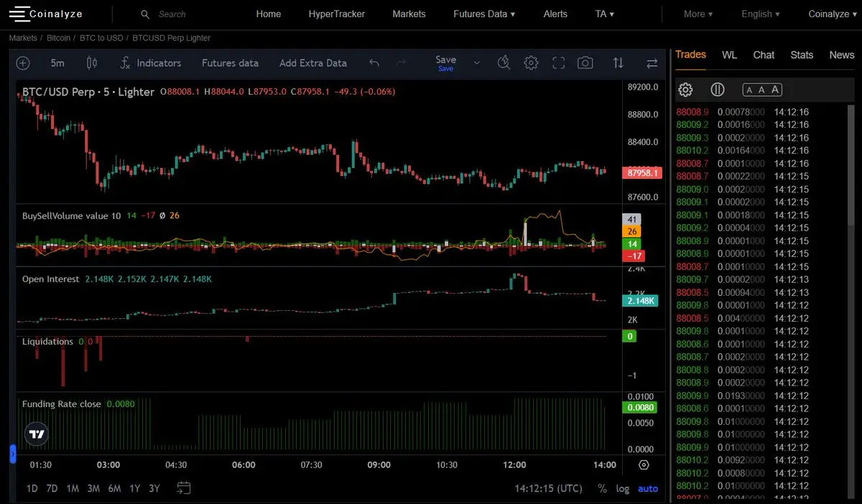862x504 pixels.
Task: Redo chart action
Action: click(402, 63)
